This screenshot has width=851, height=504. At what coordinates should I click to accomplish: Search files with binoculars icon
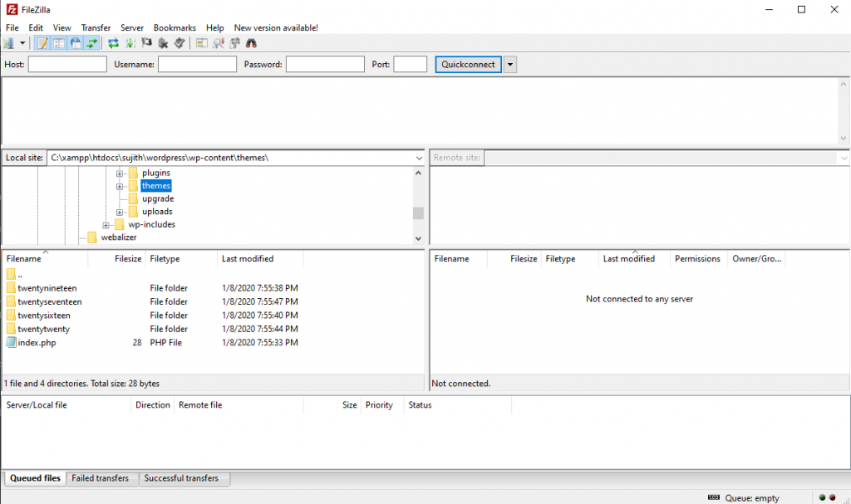point(251,43)
